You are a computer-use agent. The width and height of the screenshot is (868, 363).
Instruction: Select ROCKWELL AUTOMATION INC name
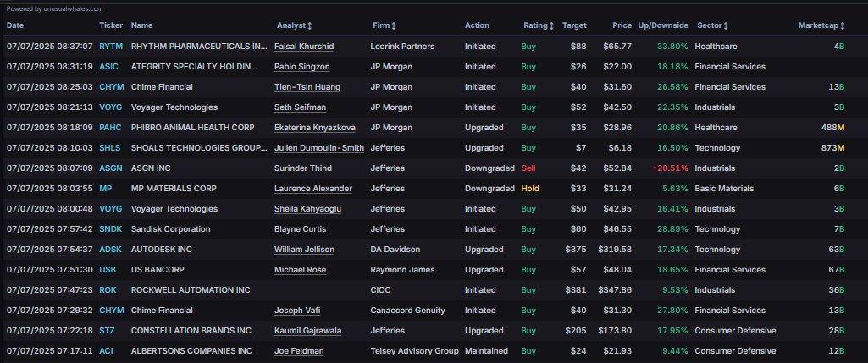[191, 290]
